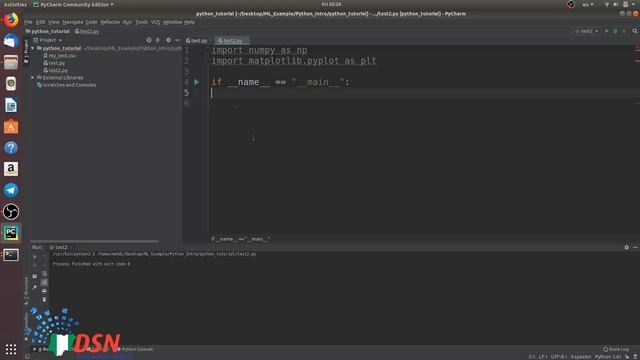Click the 4 spaces indent setting in status bar
640x360 pixels.
click(580, 357)
